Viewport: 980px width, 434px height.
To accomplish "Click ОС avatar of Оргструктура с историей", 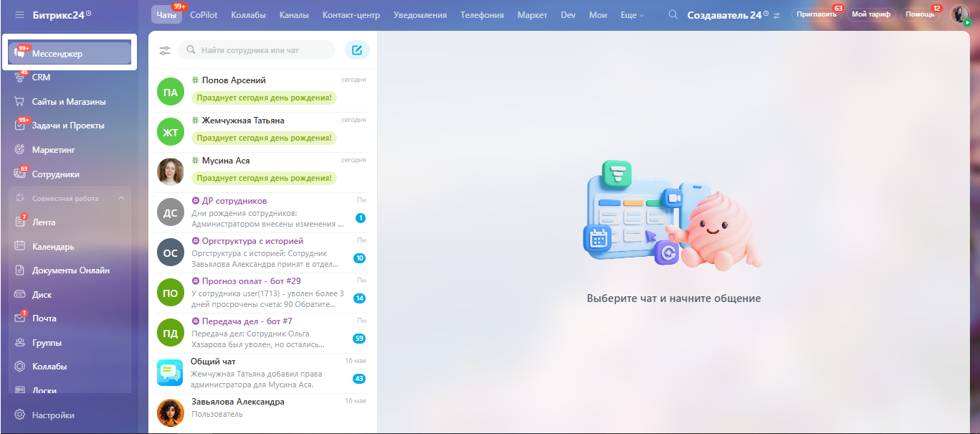I will pyautogui.click(x=170, y=253).
